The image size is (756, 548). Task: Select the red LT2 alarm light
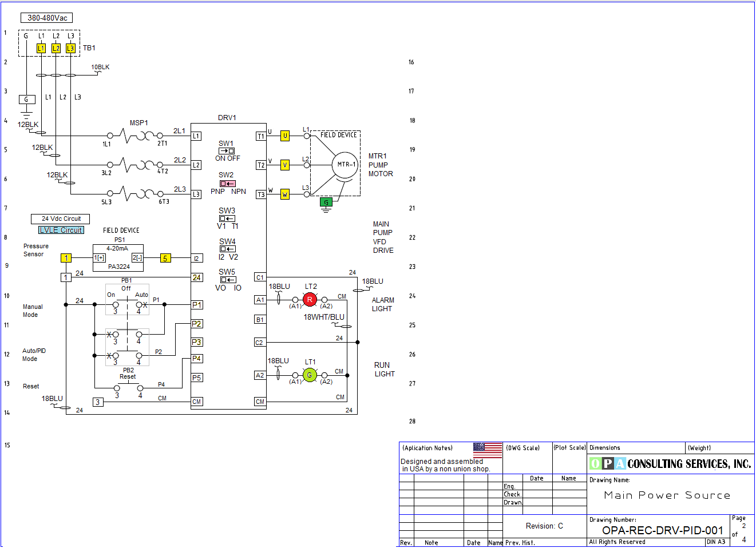coord(310,299)
